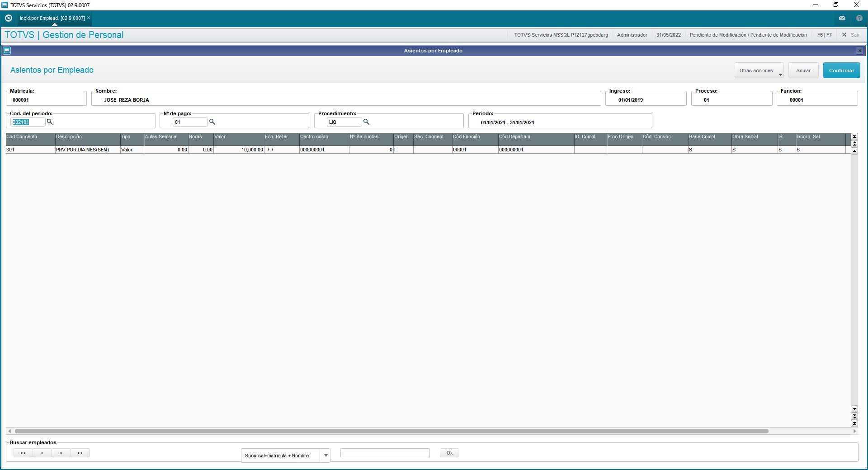
Task: Click the Procedimiento search magnifier
Action: (367, 122)
